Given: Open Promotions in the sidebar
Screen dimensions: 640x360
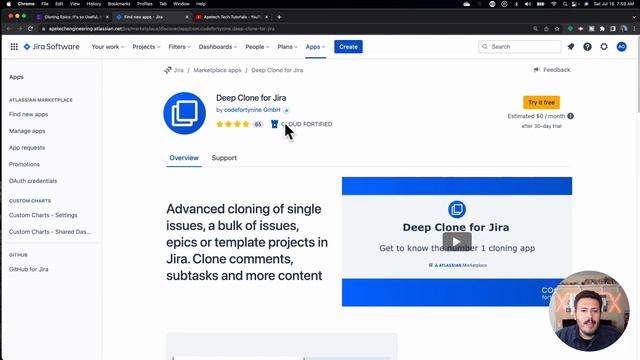Looking at the screenshot, I should pyautogui.click(x=24, y=164).
